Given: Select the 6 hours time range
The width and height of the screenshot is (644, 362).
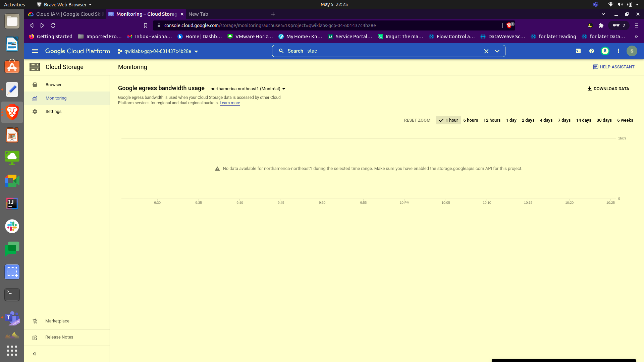Looking at the screenshot, I should [471, 120].
